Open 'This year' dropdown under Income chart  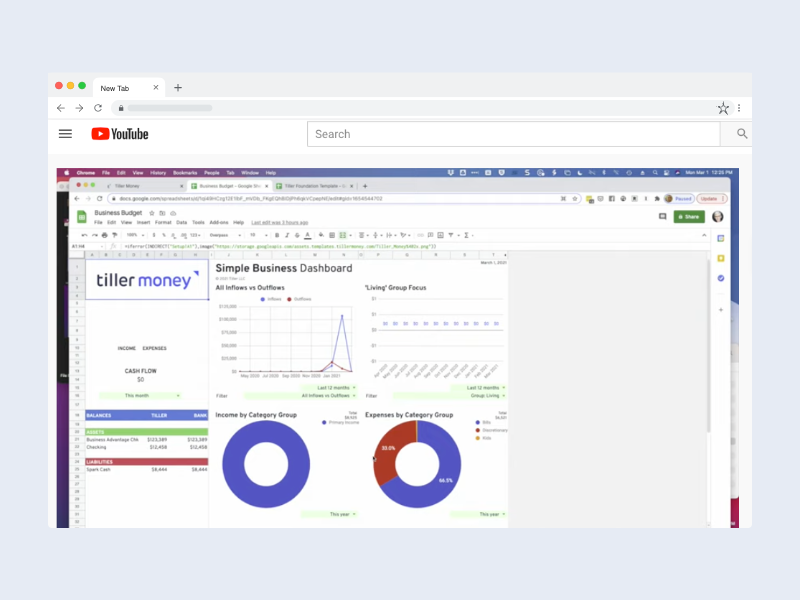click(329, 514)
